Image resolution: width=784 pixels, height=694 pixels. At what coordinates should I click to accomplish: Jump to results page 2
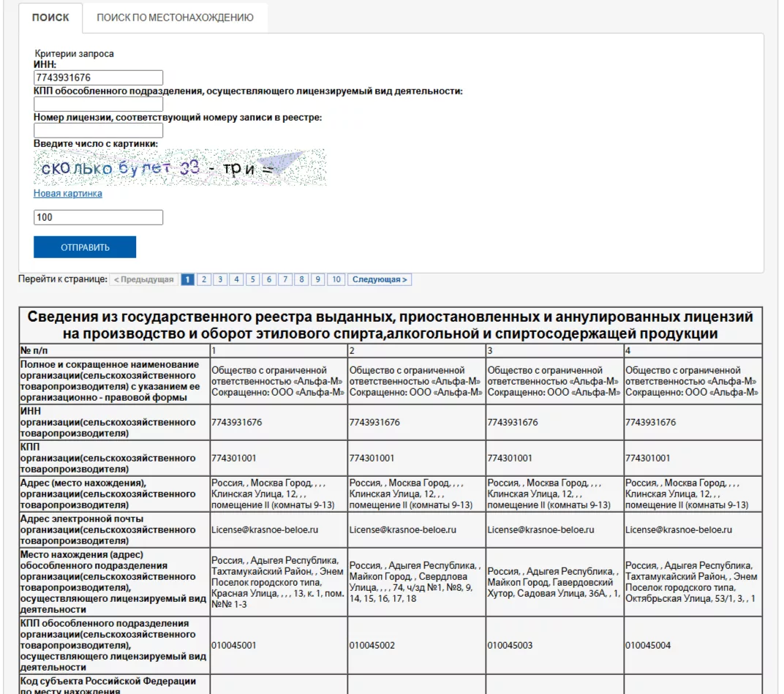[x=204, y=279]
